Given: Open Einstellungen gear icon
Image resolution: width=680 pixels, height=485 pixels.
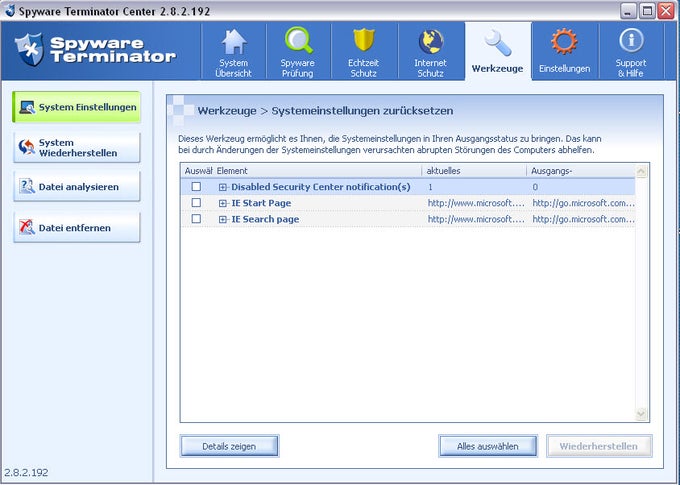Looking at the screenshot, I should click(x=564, y=42).
